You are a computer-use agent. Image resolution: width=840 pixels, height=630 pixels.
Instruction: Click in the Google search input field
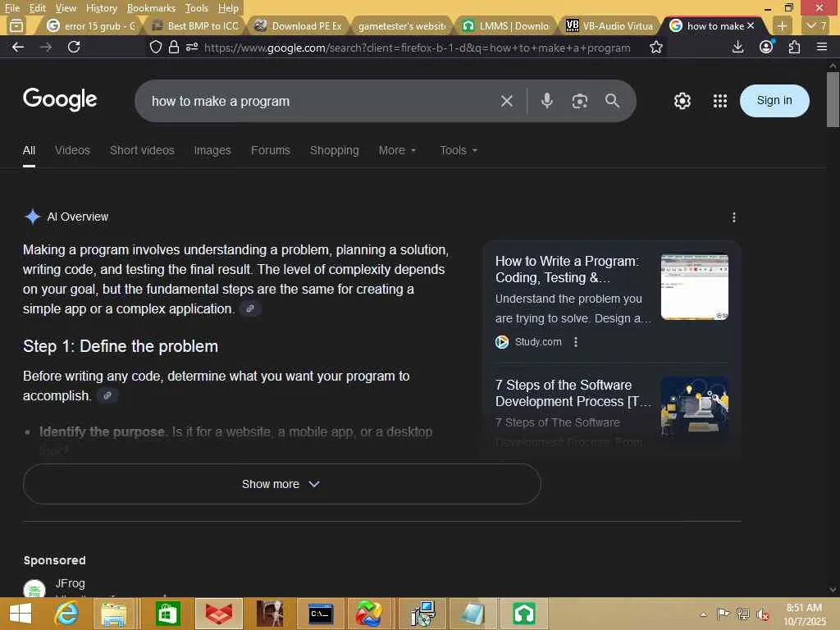click(x=322, y=101)
